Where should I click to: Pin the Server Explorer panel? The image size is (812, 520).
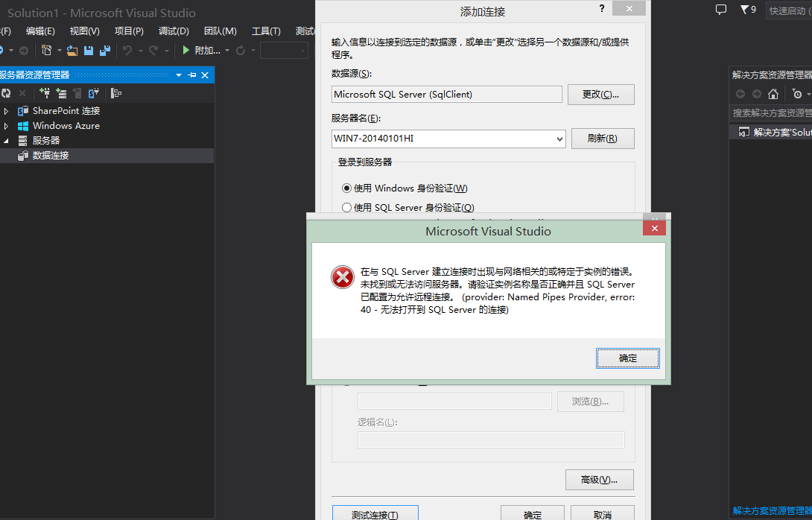pos(192,75)
